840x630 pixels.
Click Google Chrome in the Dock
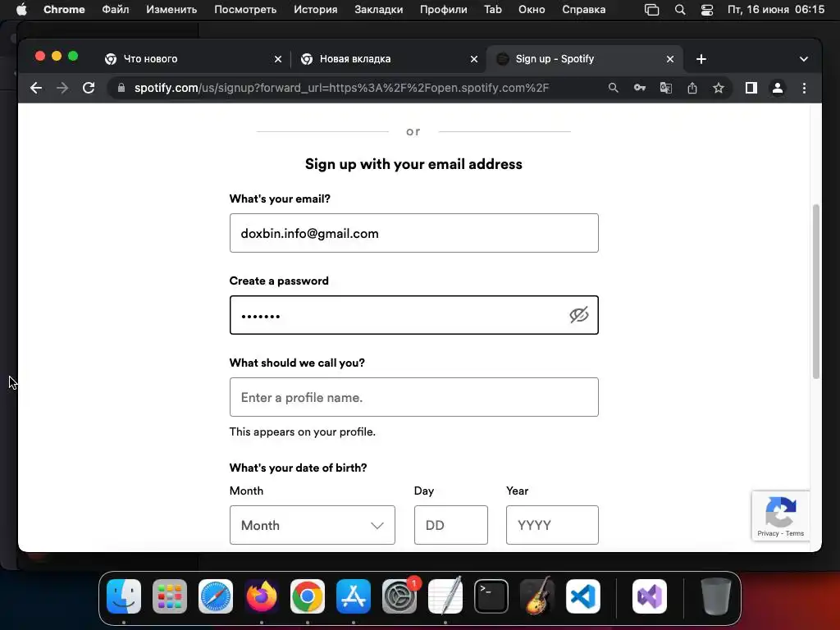(308, 596)
